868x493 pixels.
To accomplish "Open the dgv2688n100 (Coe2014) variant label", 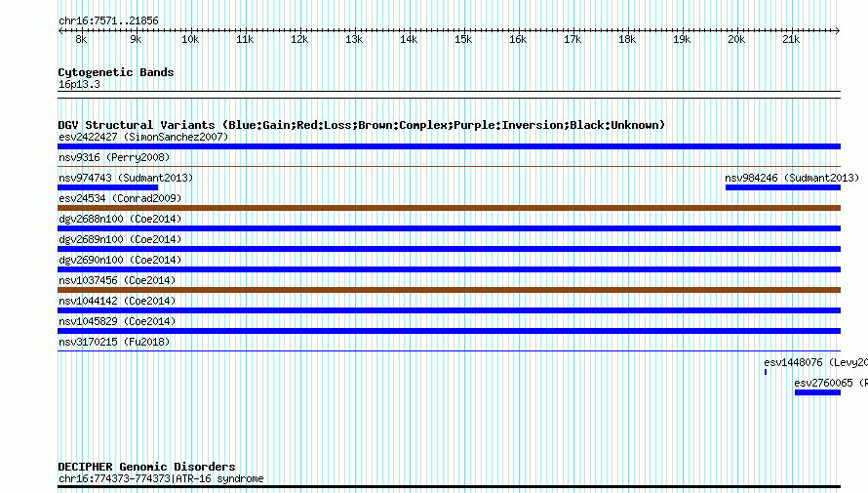I will tap(120, 219).
